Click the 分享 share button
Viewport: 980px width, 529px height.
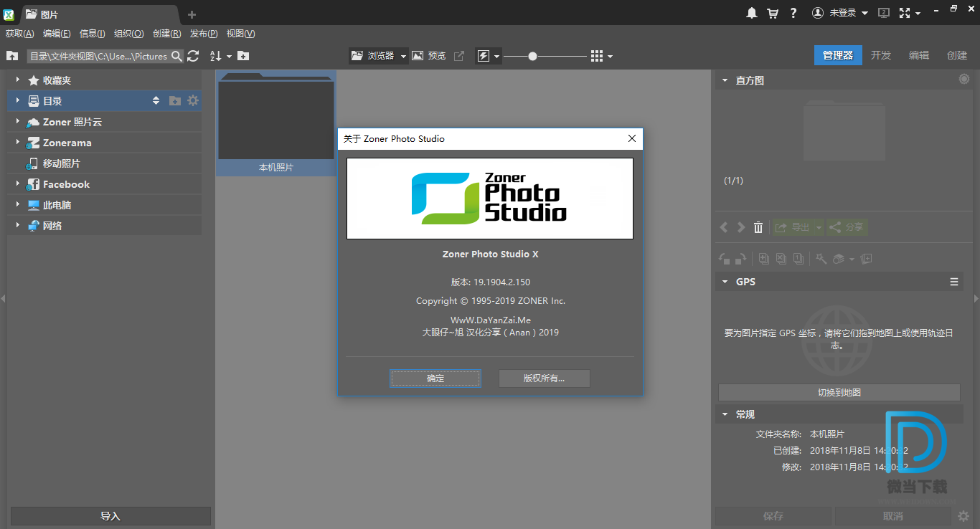847,227
